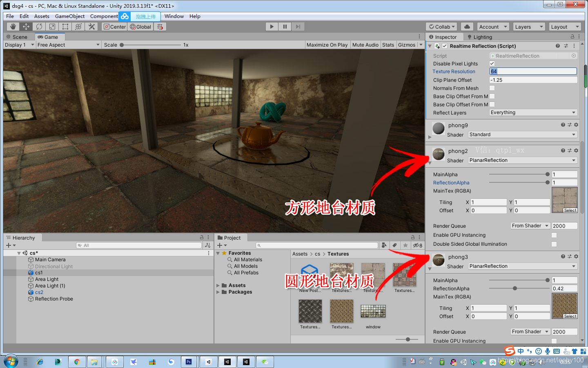Select the Rect transform tool
This screenshot has width=588, height=368.
[65, 27]
